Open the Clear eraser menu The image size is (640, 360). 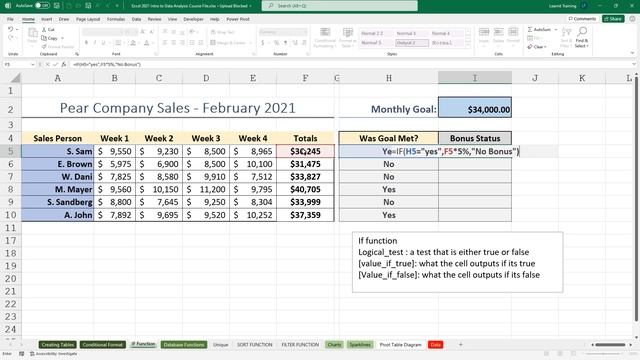(x=536, y=47)
